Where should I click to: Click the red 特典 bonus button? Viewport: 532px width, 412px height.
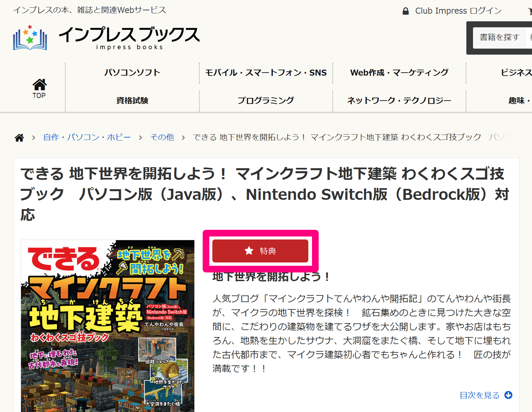(260, 251)
